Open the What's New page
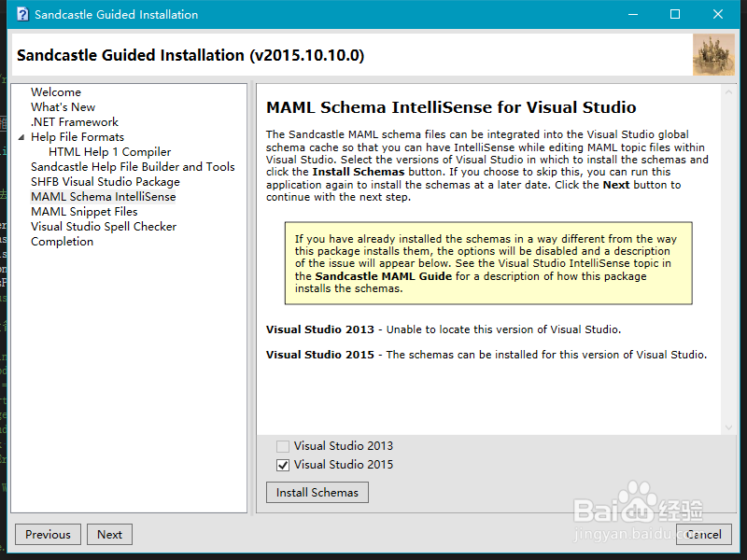 (x=63, y=107)
